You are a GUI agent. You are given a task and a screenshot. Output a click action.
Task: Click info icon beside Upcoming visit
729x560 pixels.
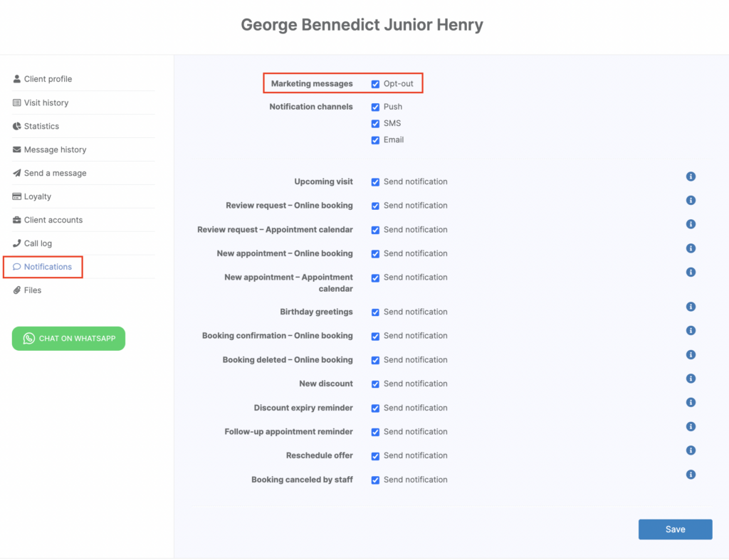[x=691, y=176]
